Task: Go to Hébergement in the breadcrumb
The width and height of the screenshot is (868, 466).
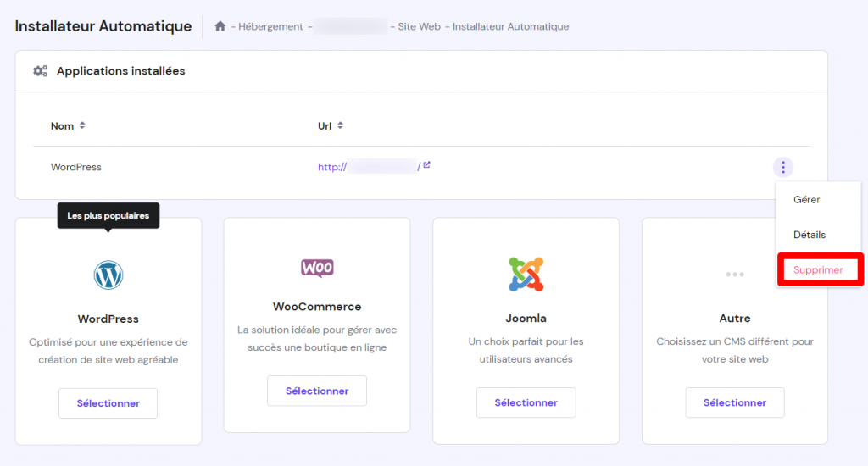Action: (x=270, y=27)
